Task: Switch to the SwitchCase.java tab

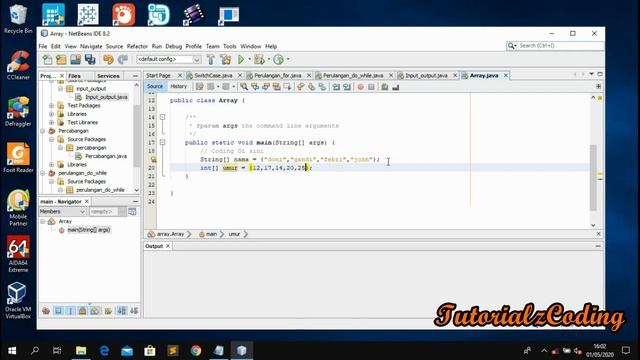Action: tap(213, 76)
